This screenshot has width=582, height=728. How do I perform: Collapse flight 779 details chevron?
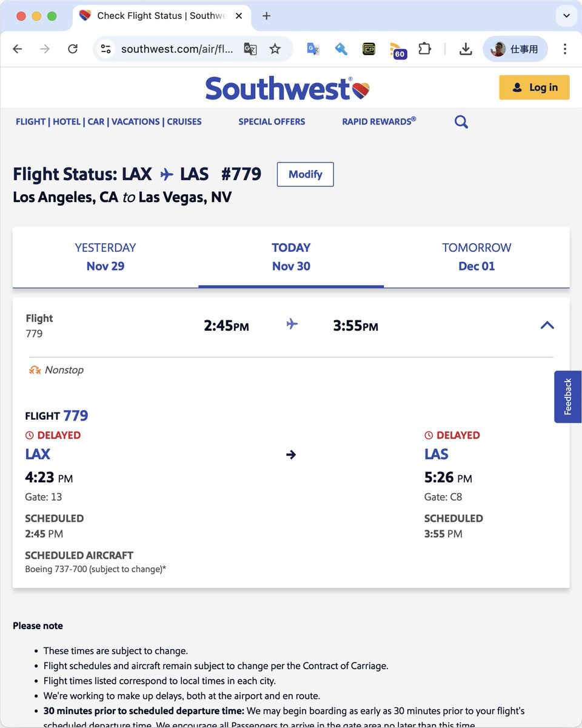(x=547, y=325)
